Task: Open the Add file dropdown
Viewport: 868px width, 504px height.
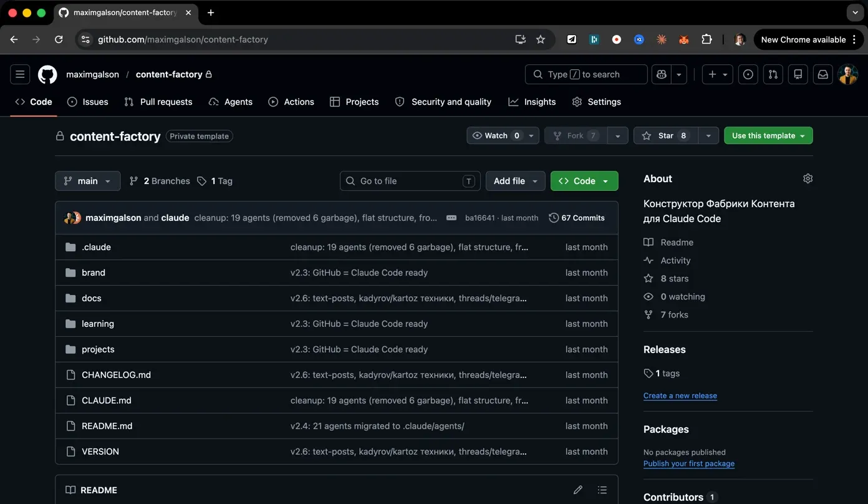Action: [x=515, y=181]
